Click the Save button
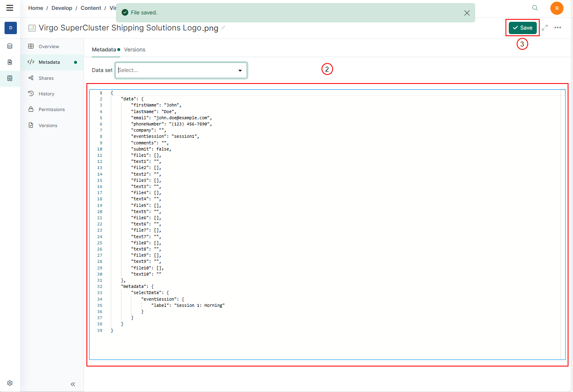The width and height of the screenshot is (573, 392). pyautogui.click(x=522, y=28)
